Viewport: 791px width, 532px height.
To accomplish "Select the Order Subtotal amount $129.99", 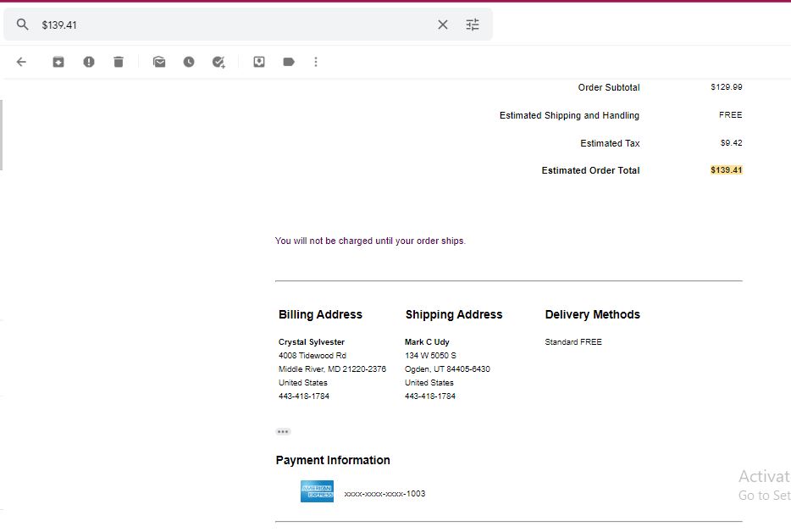I will click(x=727, y=86).
